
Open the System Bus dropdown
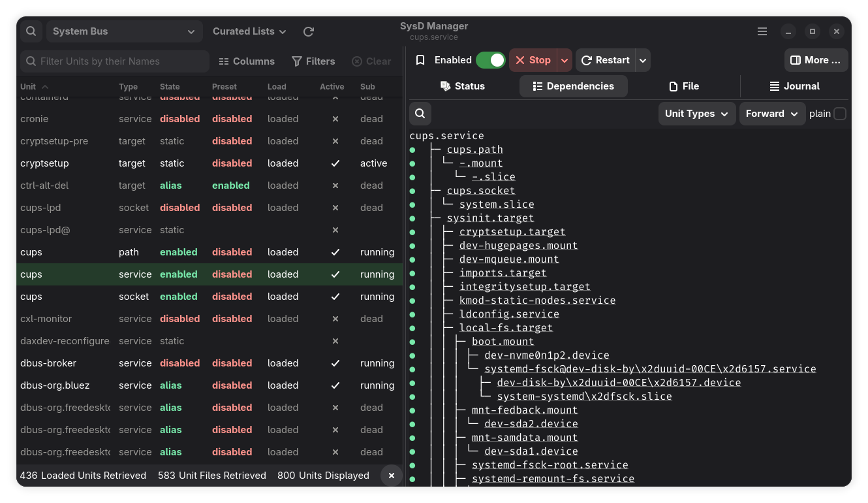pos(123,31)
